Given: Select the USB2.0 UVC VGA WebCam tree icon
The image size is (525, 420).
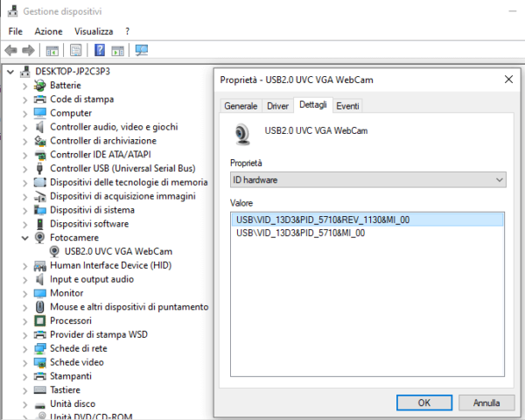Looking at the screenshot, I should [54, 251].
